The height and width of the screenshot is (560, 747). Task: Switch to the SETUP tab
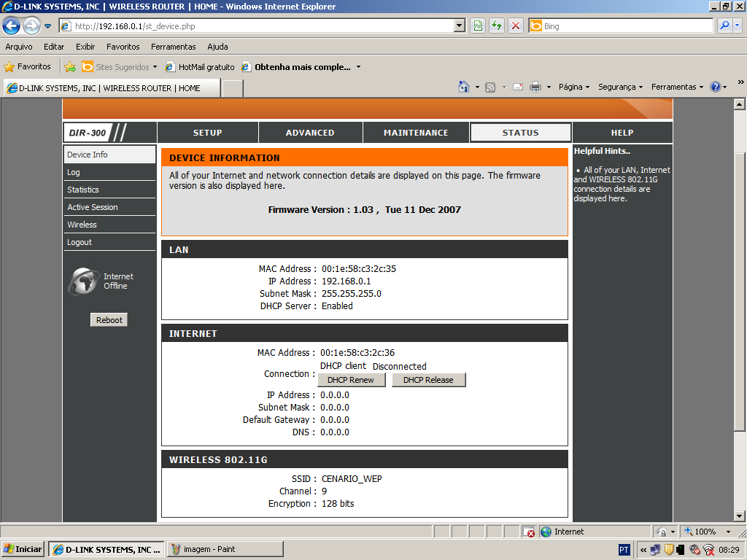coord(208,133)
